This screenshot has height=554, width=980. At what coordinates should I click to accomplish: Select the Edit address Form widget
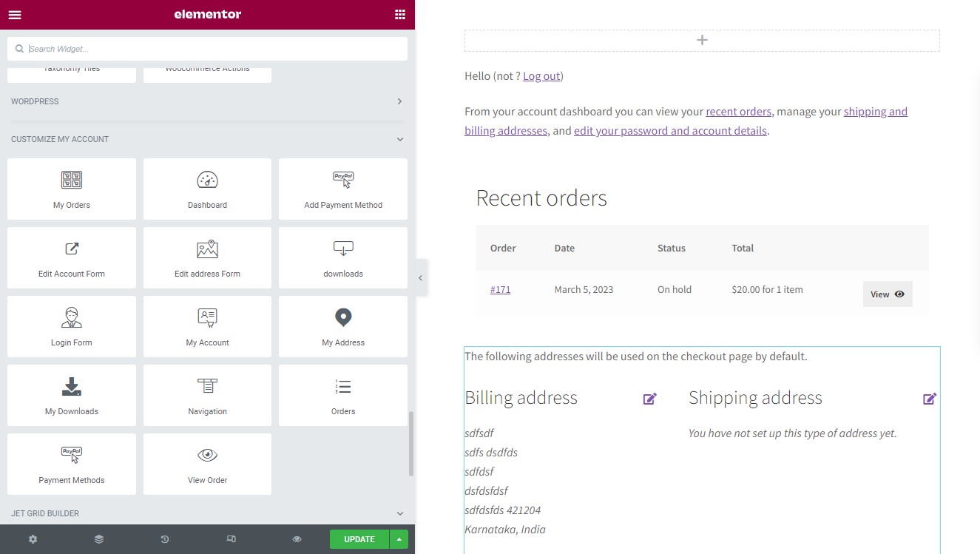click(x=207, y=257)
